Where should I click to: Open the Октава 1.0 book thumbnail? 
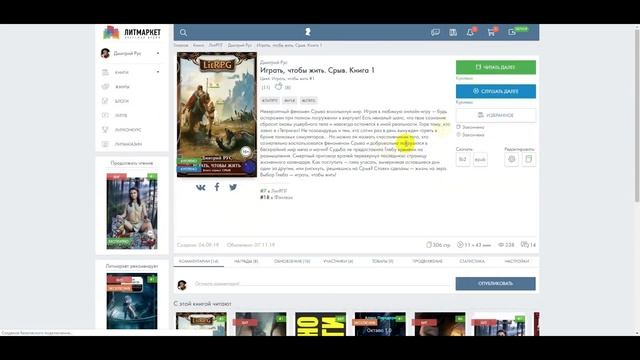(x=380, y=324)
